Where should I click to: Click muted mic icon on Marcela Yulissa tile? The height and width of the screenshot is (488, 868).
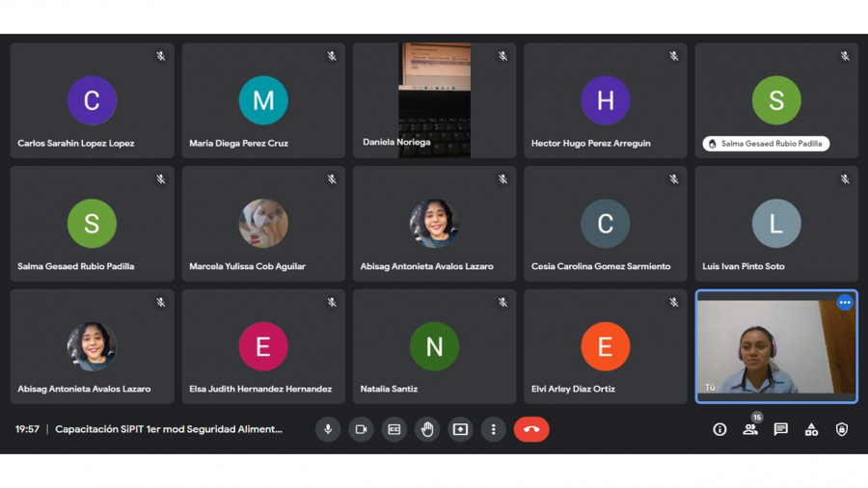332,179
